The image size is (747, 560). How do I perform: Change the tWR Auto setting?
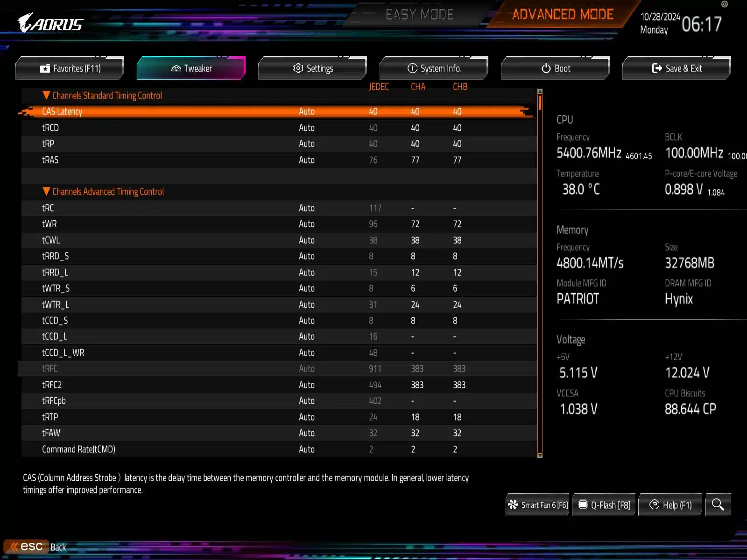click(x=307, y=224)
